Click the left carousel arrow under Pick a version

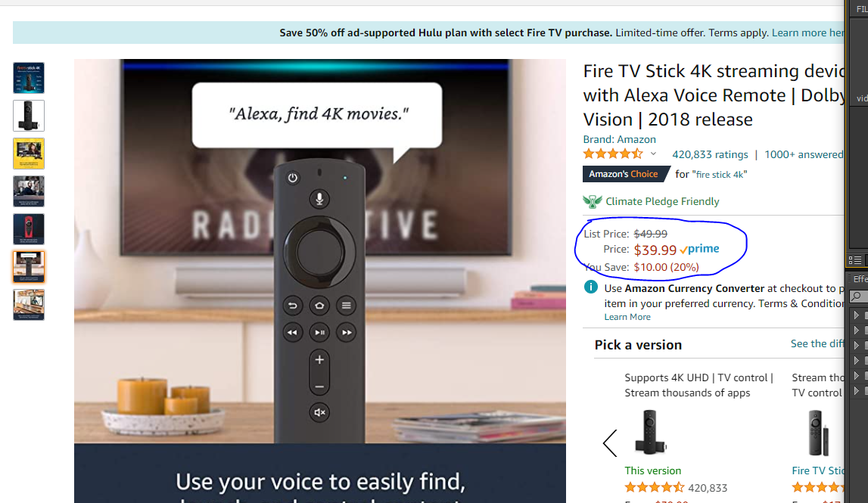click(610, 442)
